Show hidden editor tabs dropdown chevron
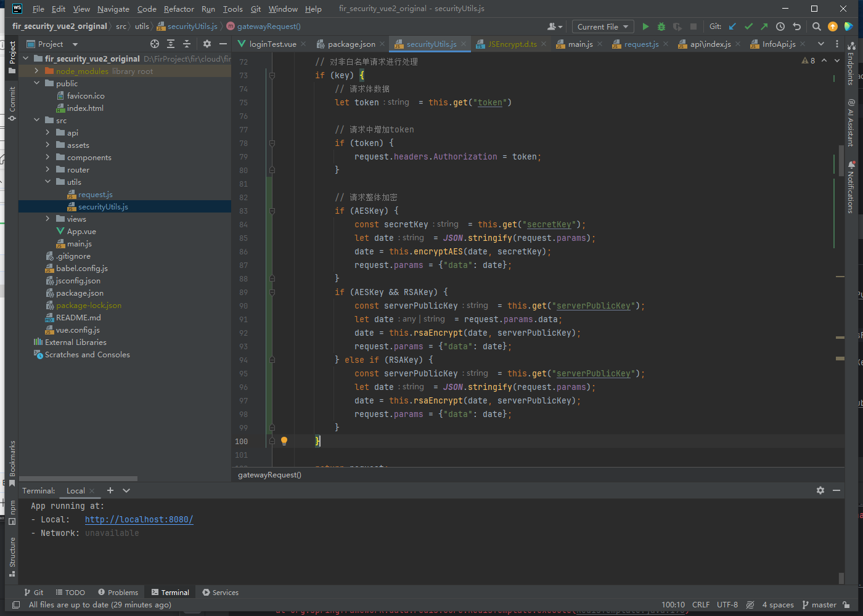The width and height of the screenshot is (863, 616). 821,44
